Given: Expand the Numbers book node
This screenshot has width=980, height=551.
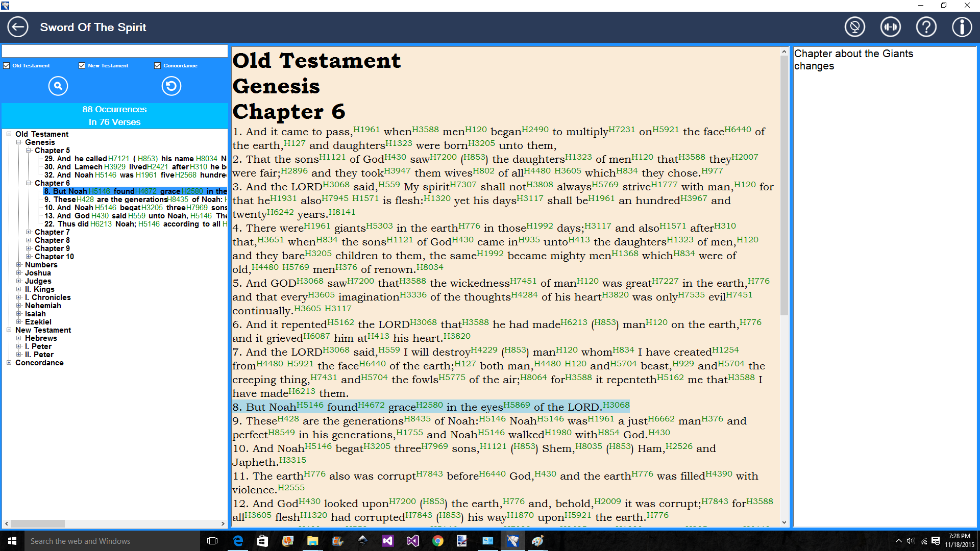Looking at the screenshot, I should click(x=19, y=265).
